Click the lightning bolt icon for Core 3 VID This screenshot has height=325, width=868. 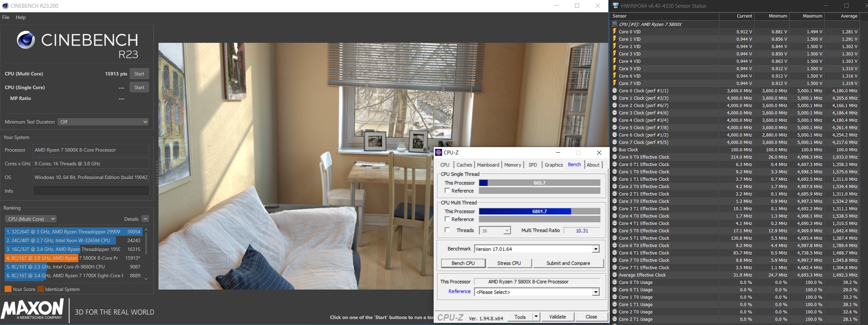click(615, 54)
